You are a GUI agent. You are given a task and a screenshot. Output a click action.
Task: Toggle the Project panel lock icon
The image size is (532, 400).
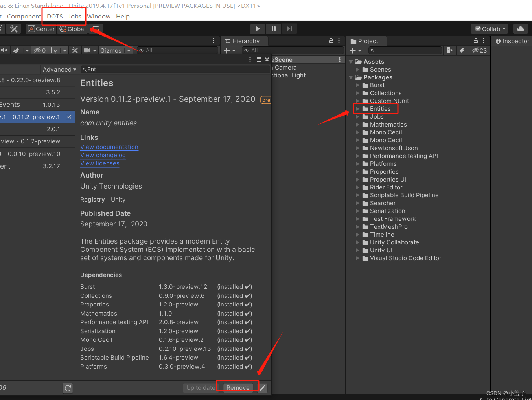tap(476, 40)
